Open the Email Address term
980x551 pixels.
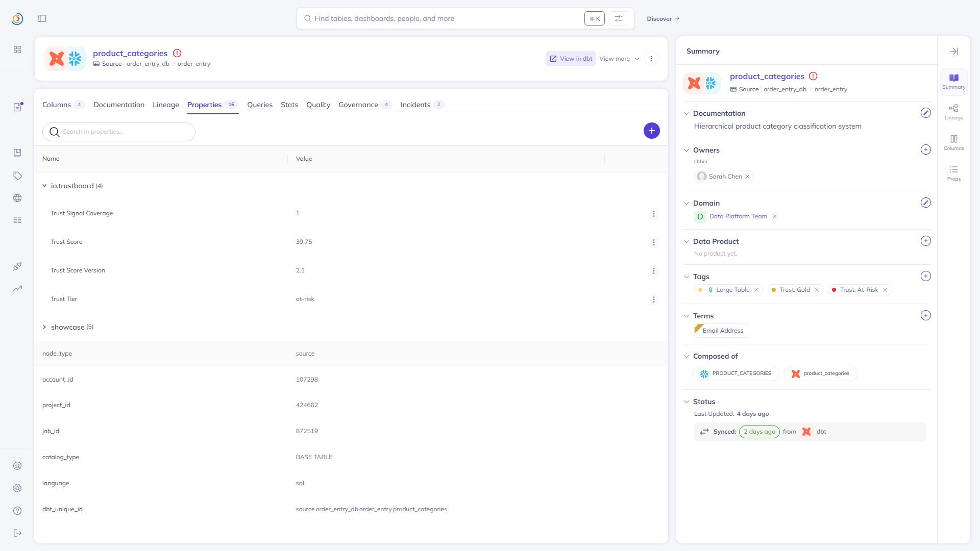721,331
